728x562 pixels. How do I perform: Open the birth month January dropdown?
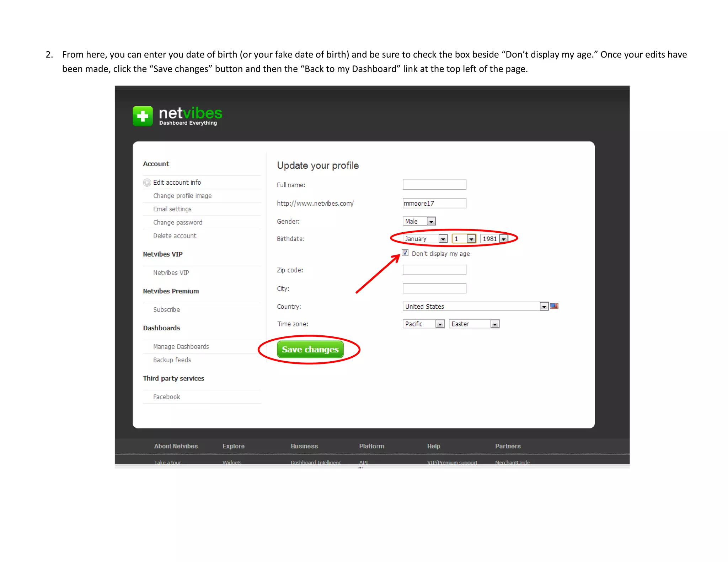[425, 239]
